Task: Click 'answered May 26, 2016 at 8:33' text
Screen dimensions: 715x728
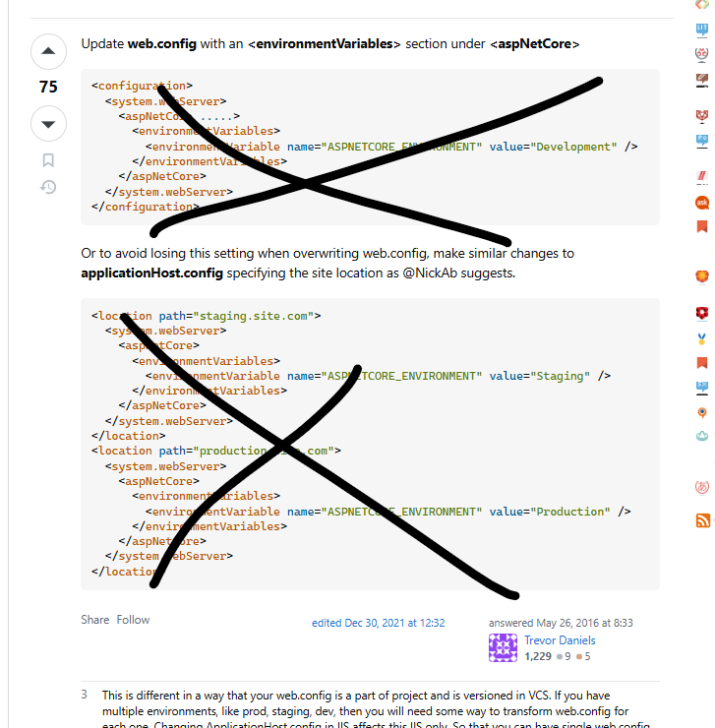Action: [x=561, y=623]
